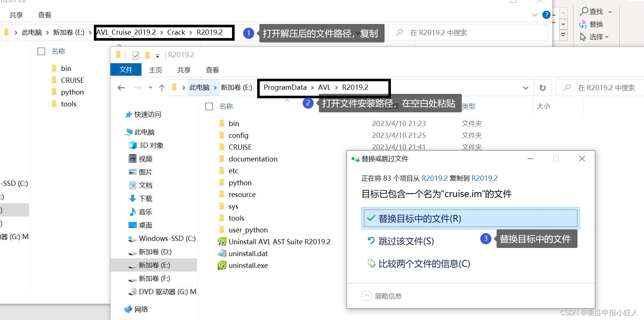Image resolution: width=644 pixels, height=320 pixels.
Task: Open the 共享 tab in back window
Action: click(16, 15)
